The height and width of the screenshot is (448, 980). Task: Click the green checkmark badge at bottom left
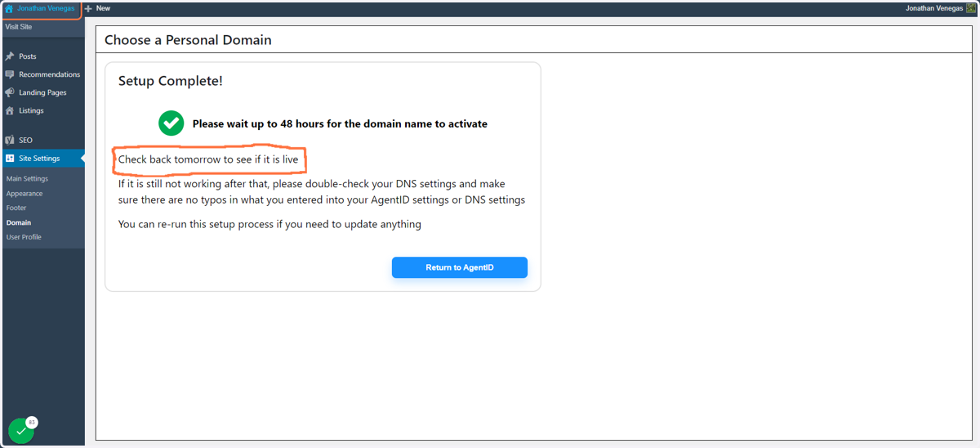(21, 431)
